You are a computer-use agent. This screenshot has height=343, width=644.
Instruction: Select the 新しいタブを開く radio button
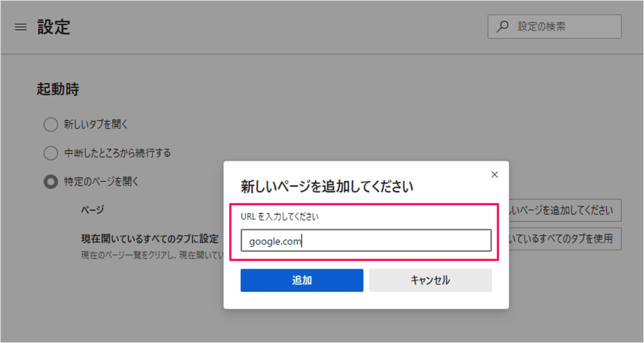click(x=51, y=124)
